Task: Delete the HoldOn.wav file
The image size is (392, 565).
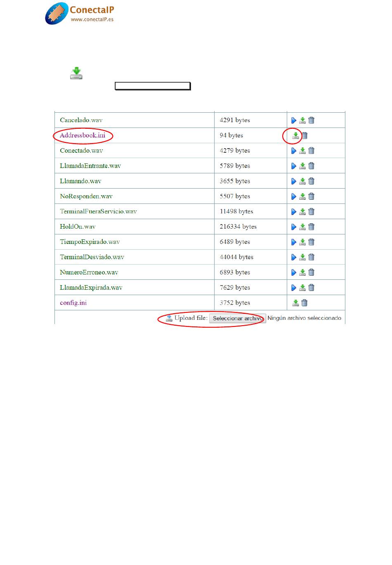Action: 312,227
